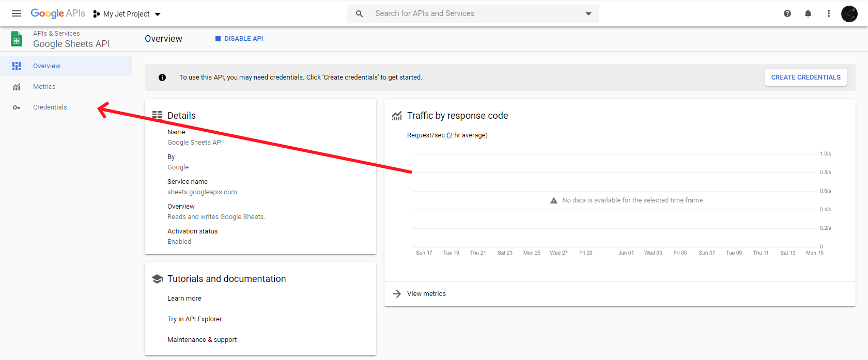868x360 pixels.
Task: Click the sheets.googleapis.com service name
Action: tap(202, 192)
